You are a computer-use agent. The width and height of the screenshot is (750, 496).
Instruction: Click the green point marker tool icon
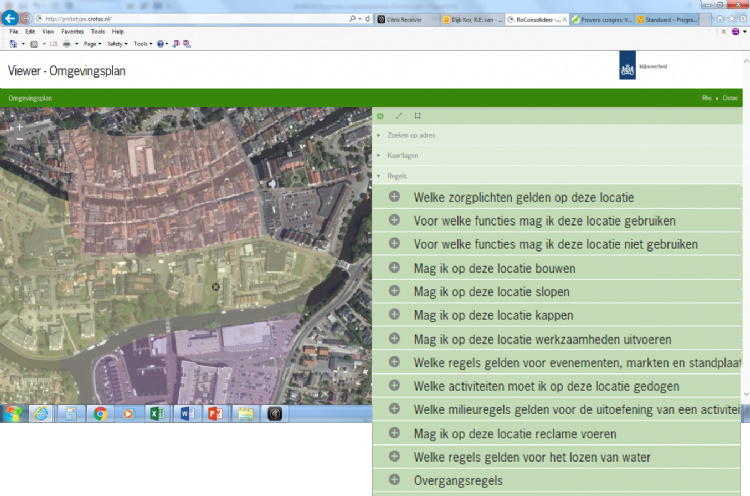(380, 116)
